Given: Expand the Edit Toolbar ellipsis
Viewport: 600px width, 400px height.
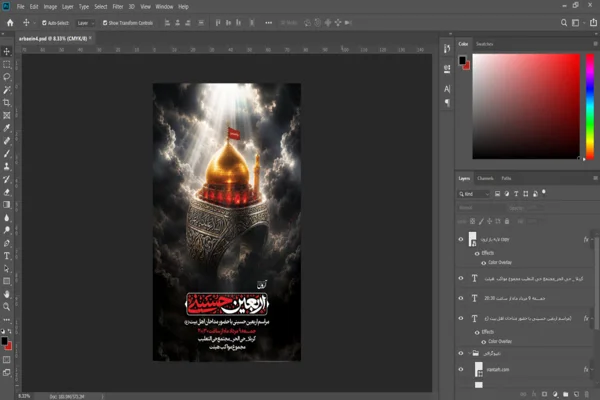Looking at the screenshot, I should (7, 320).
